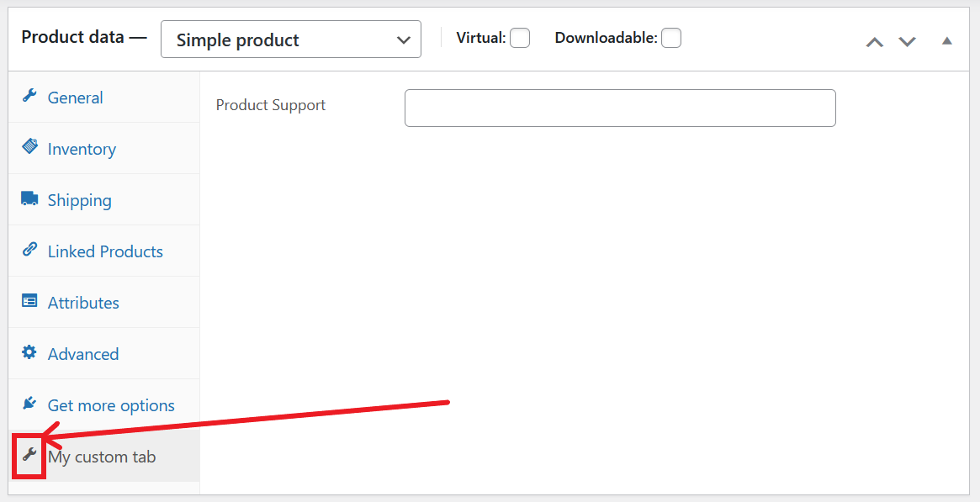This screenshot has height=502, width=980.
Task: Focus the Product Support text field
Action: (620, 108)
